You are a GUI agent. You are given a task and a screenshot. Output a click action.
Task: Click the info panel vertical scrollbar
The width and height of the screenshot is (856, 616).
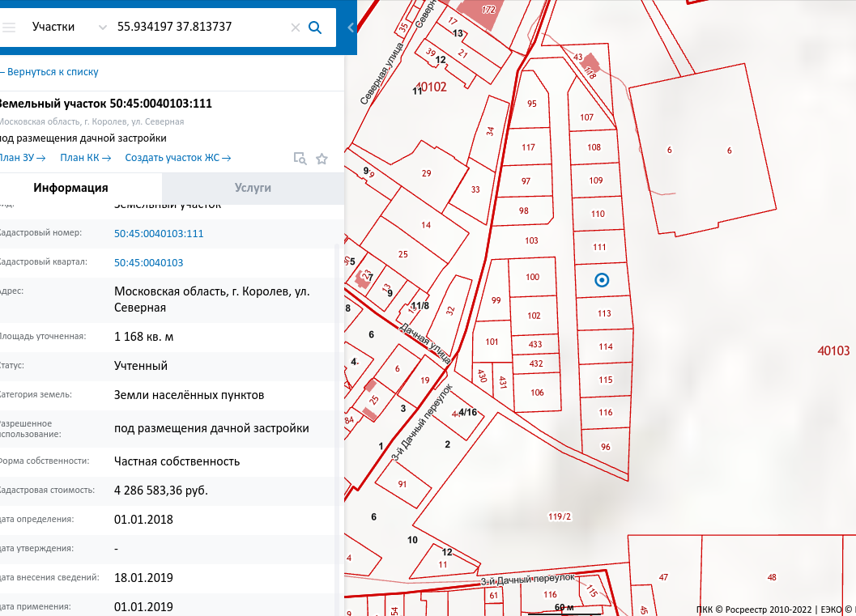pos(339,405)
